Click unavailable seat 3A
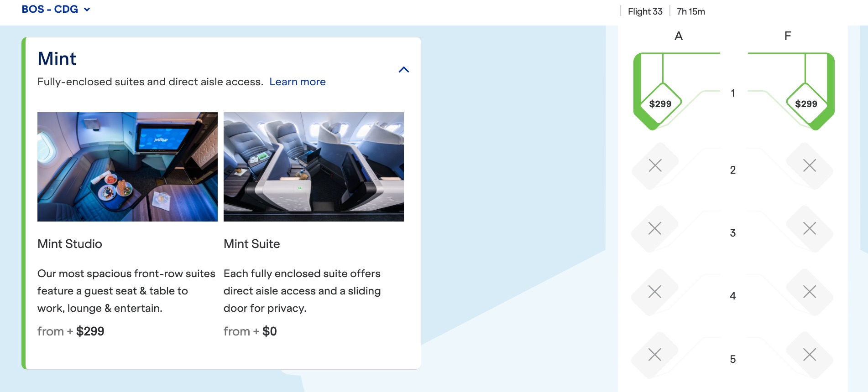Viewport: 868px width, 392px height. click(655, 228)
